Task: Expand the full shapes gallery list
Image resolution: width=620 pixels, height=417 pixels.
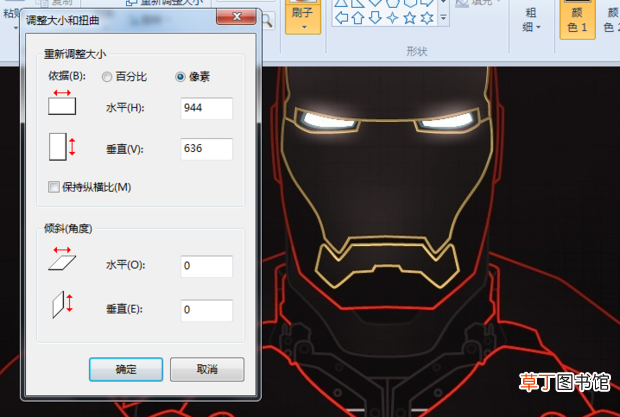Action: [444, 18]
